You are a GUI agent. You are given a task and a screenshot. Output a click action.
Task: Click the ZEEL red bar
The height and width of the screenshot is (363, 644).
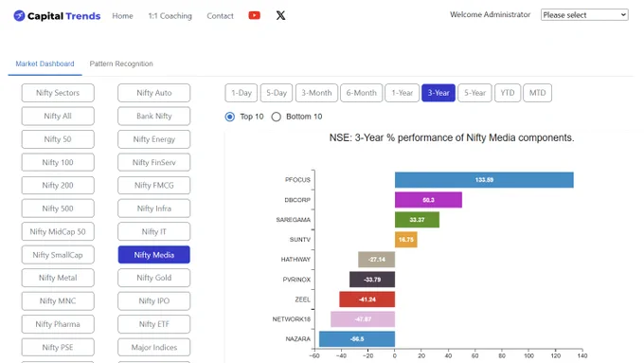coord(367,299)
